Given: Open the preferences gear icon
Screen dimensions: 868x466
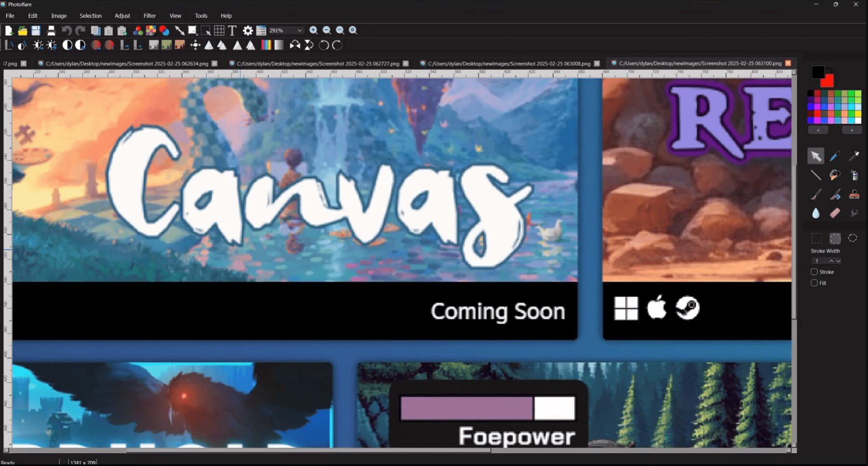Looking at the screenshot, I should click(248, 30).
